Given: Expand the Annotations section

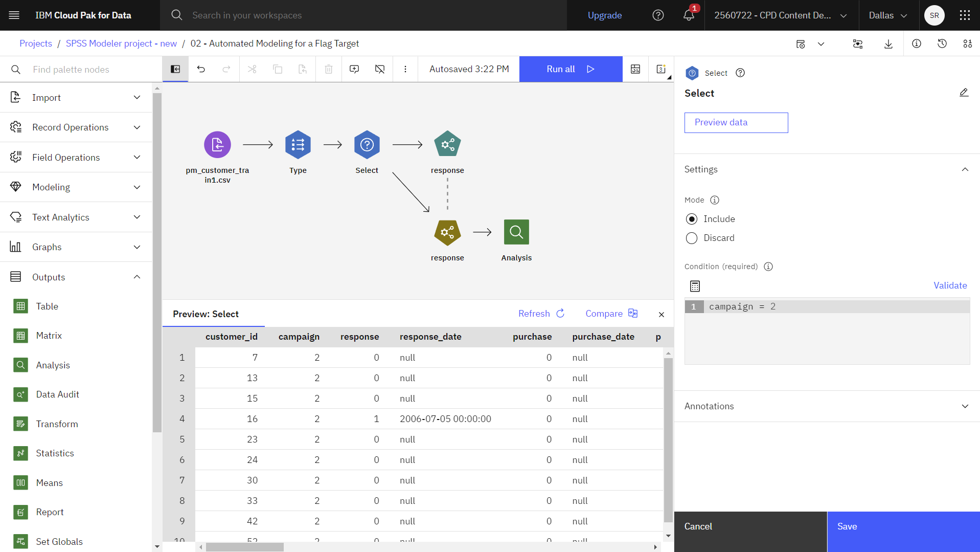Looking at the screenshot, I should (x=827, y=406).
